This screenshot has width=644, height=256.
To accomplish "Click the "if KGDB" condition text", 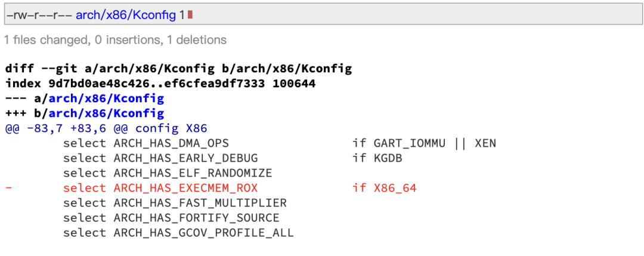I will click(x=377, y=158).
